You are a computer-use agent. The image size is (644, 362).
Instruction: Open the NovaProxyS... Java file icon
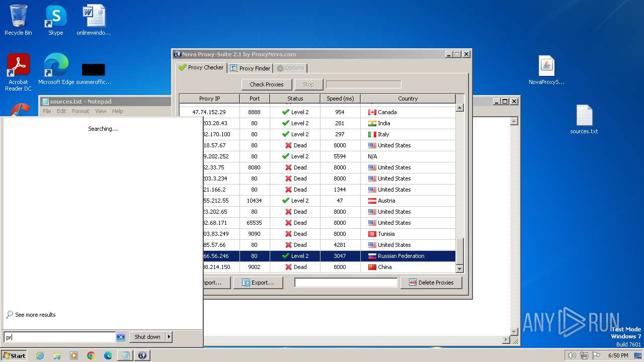click(x=546, y=70)
